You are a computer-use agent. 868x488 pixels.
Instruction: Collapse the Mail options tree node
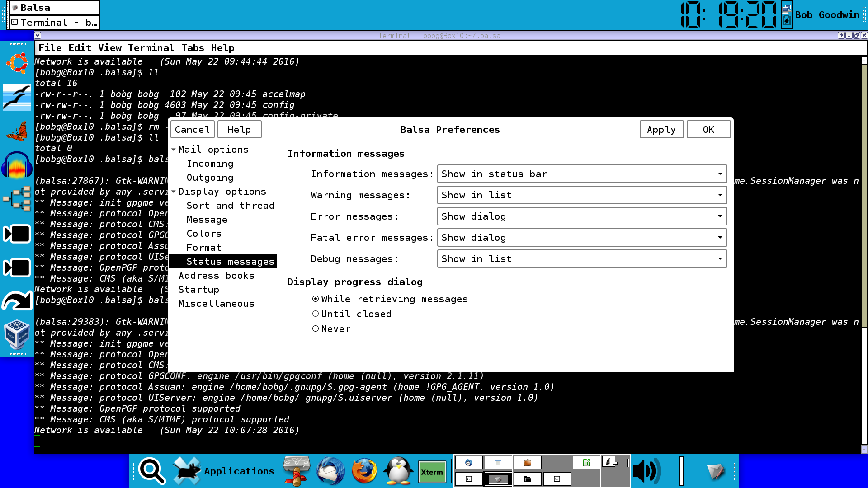point(174,150)
